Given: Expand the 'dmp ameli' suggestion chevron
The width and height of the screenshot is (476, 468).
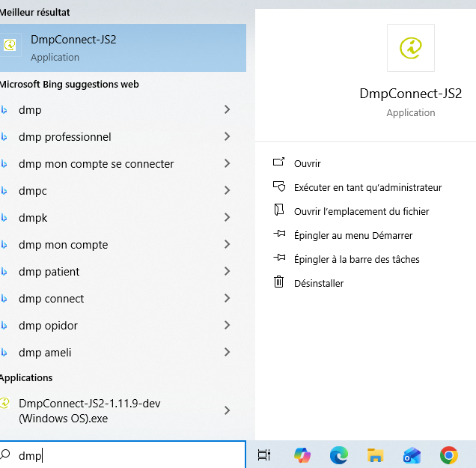Looking at the screenshot, I should (227, 353).
